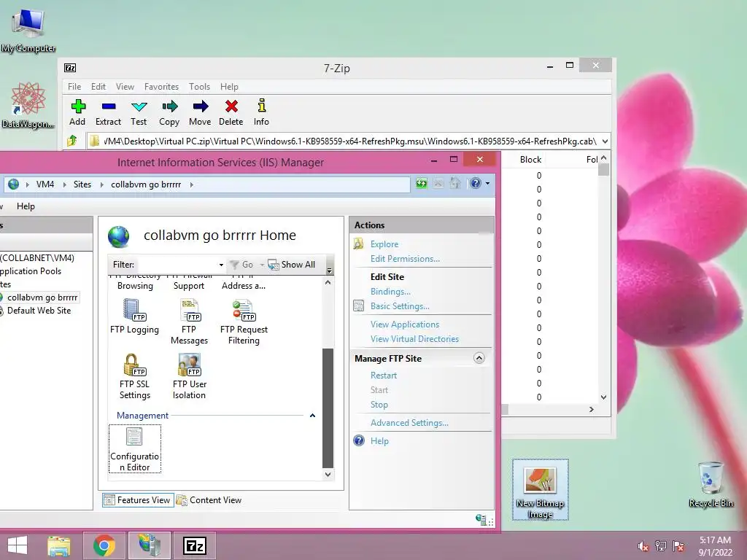Collapse the Management group
Screen dimensions: 747x560
pos(312,416)
